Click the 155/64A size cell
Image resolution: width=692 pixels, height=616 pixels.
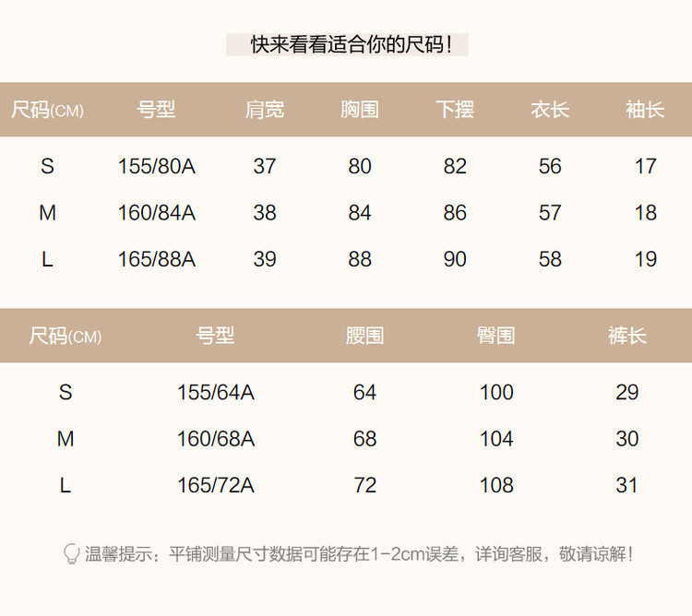click(x=215, y=393)
